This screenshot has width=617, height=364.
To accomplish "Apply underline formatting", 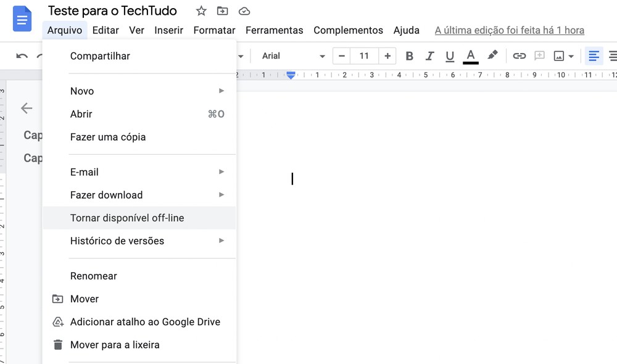I will [450, 56].
